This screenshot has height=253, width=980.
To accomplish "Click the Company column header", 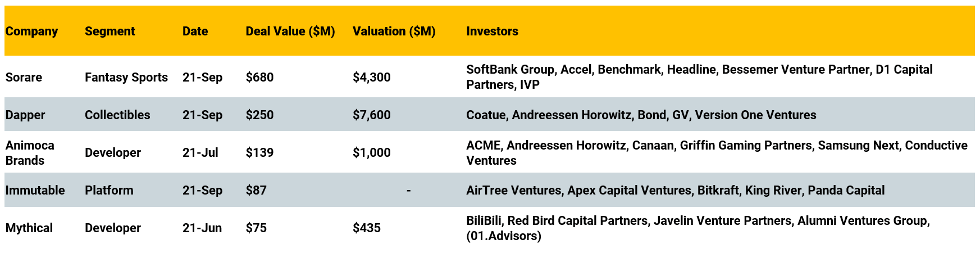I will (x=31, y=31).
